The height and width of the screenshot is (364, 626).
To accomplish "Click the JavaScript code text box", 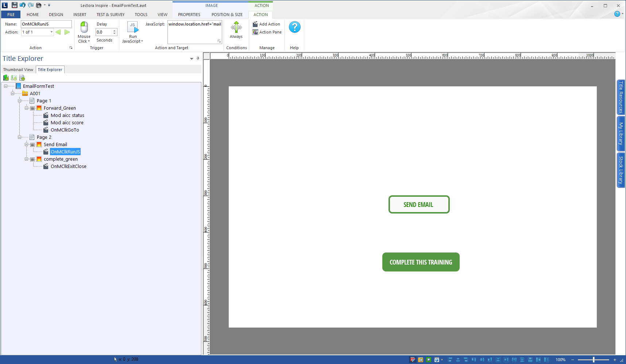I will (x=195, y=32).
